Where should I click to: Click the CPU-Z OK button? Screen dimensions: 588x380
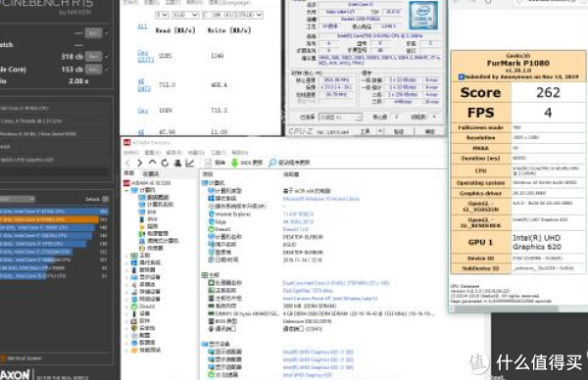pyautogui.click(x=430, y=131)
